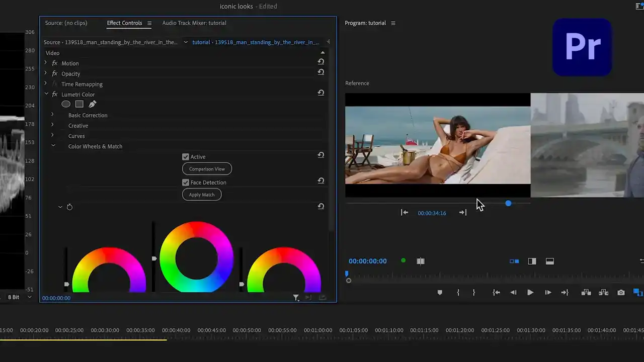Click the Export Frame camera icon
Screen dimensions: 644x362
621,293
